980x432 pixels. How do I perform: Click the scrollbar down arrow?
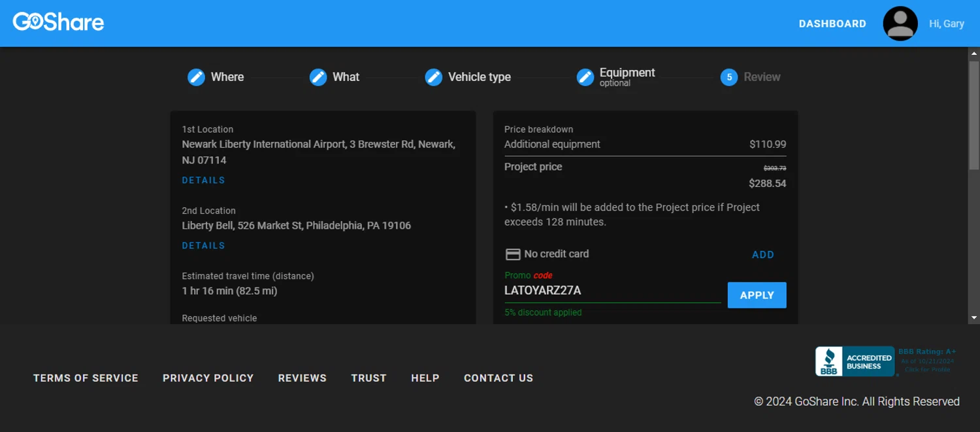pos(973,318)
